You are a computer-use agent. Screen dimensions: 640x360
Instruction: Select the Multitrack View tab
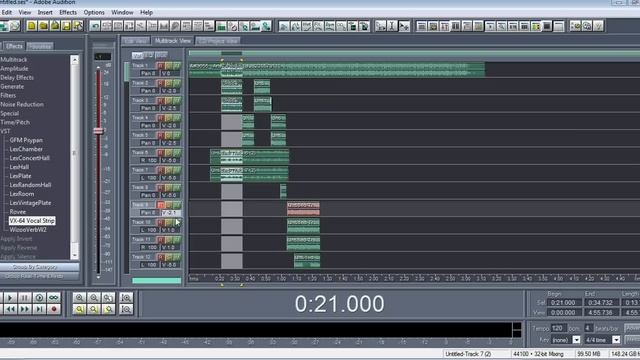tap(173, 41)
